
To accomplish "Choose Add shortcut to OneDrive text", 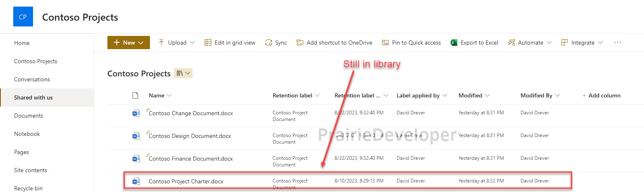I will 340,43.
